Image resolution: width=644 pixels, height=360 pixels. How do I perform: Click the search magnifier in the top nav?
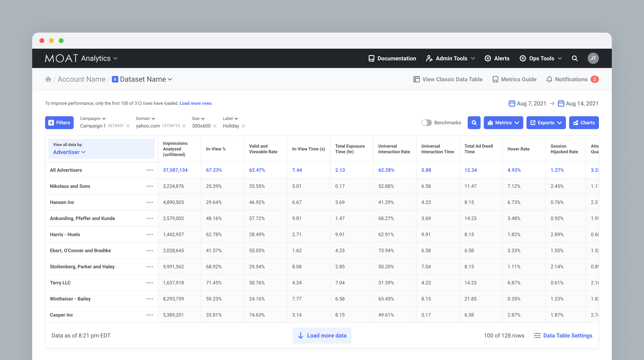point(575,58)
